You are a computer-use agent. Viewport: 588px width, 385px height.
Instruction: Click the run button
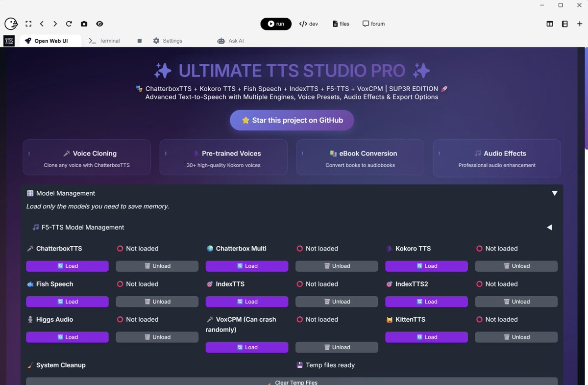click(x=276, y=24)
